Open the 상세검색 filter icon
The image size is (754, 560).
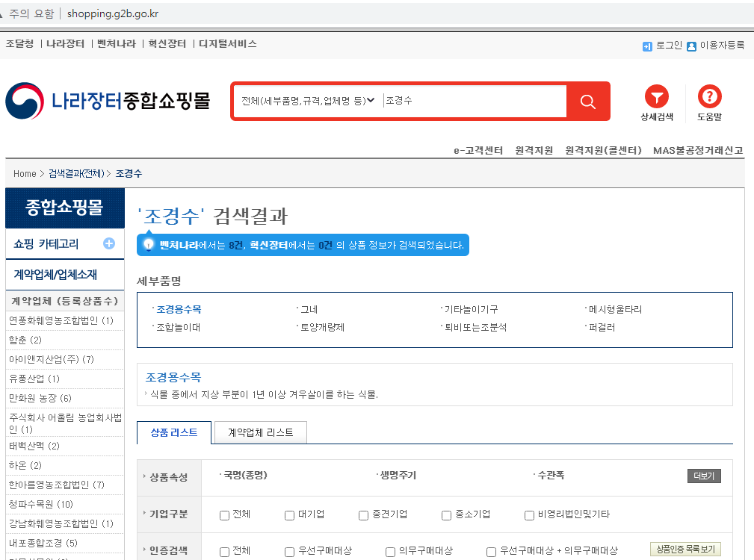click(657, 97)
